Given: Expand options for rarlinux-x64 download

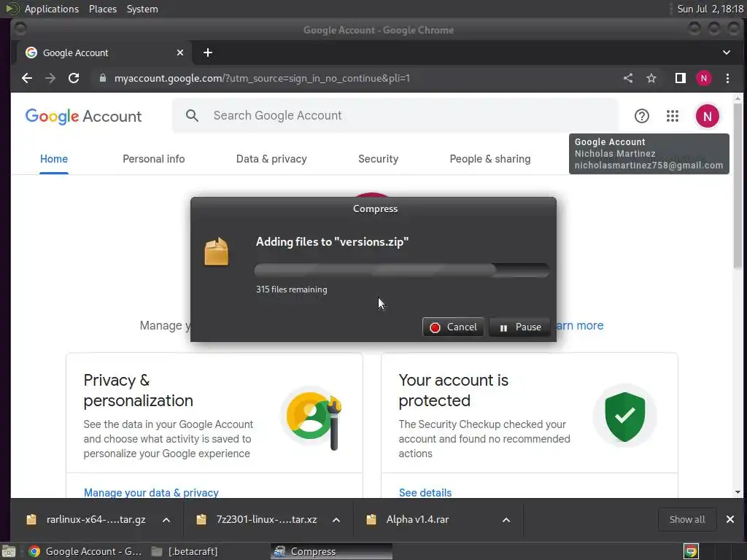Looking at the screenshot, I should (x=166, y=520).
